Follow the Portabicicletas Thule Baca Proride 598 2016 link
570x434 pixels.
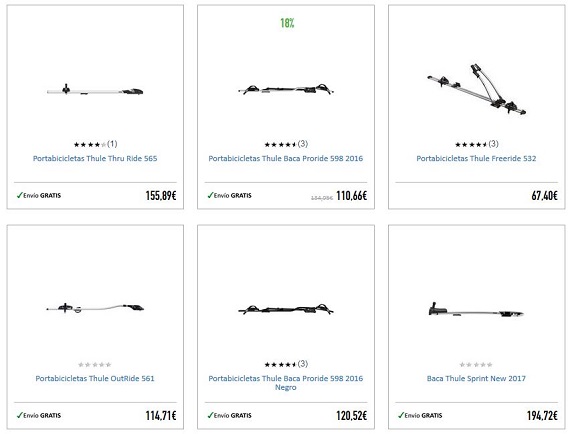point(286,158)
